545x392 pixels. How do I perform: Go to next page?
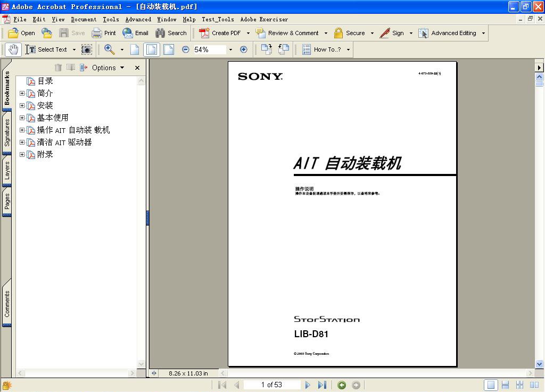(x=307, y=385)
